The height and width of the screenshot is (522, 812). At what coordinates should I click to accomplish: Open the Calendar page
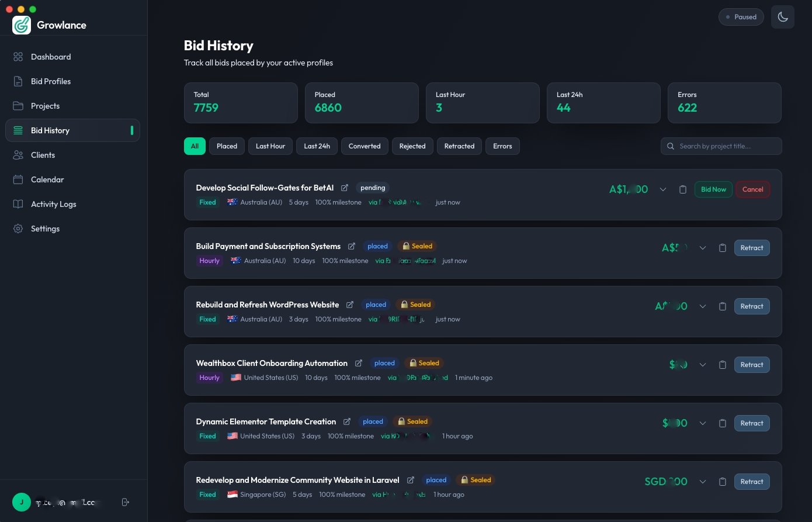point(73,179)
